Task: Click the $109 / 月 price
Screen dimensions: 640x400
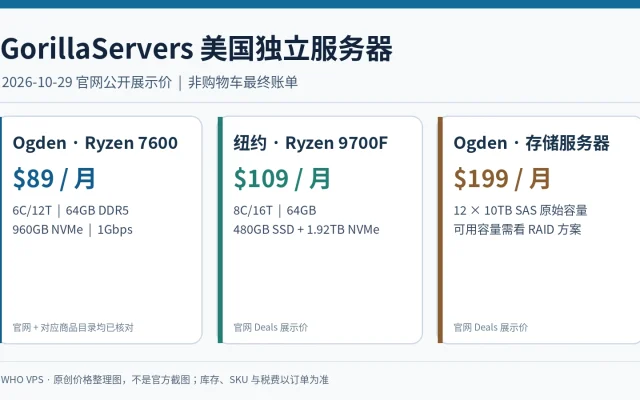Action: click(x=282, y=179)
